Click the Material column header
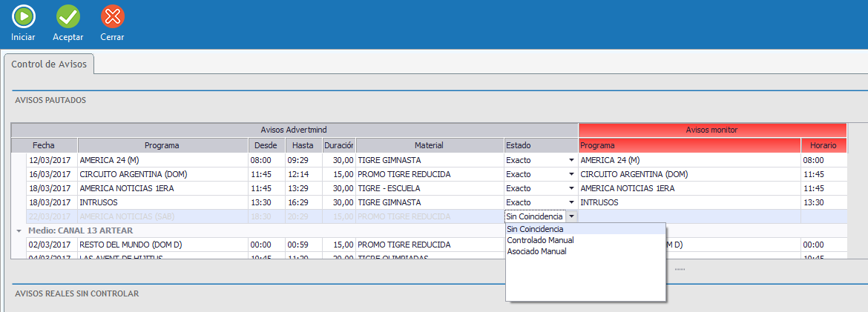Viewport: 868px width, 312px height. point(429,145)
